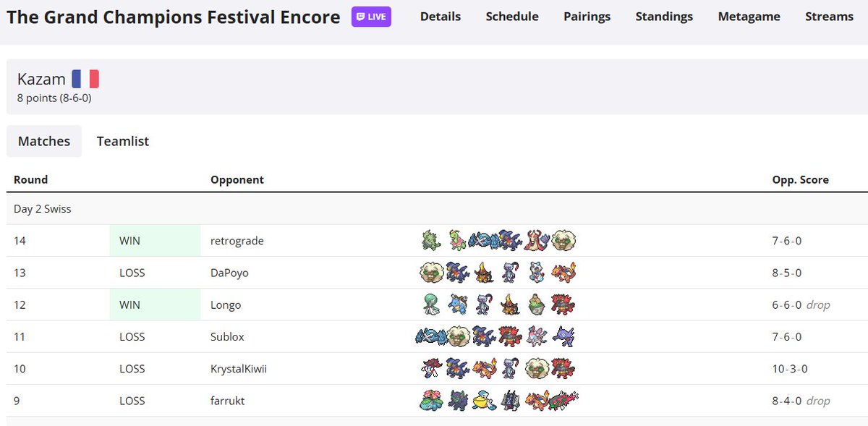Click the 8-4-0 drop score for farrukt
This screenshot has width=868, height=426.
pyautogui.click(x=801, y=400)
